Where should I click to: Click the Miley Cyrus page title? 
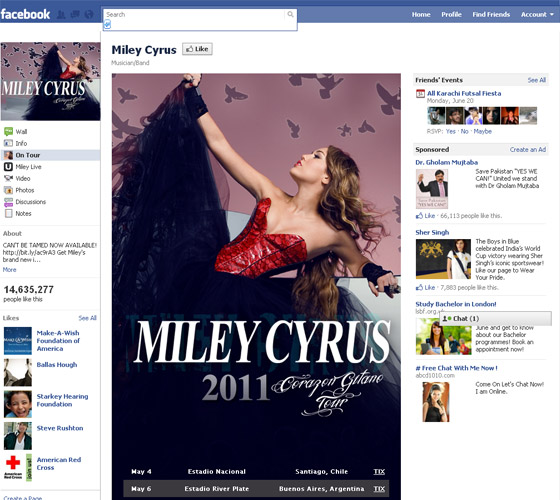coord(144,50)
